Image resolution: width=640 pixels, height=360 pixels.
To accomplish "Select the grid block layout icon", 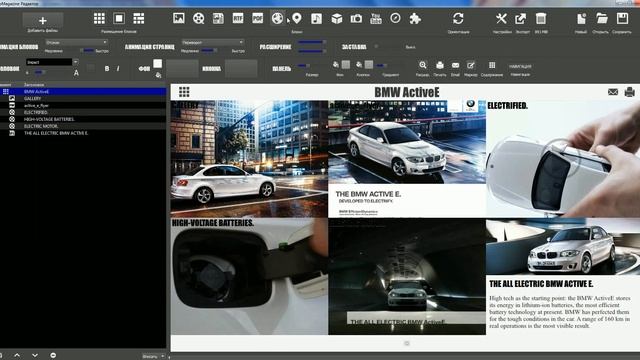I will (99, 18).
